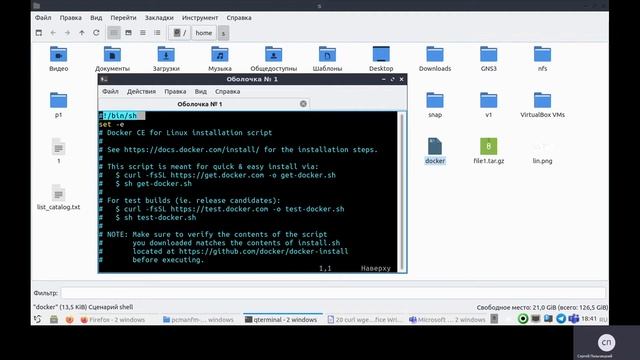Open the Справка menu in the terminal window
The width and height of the screenshot is (640, 360).
point(227,91)
